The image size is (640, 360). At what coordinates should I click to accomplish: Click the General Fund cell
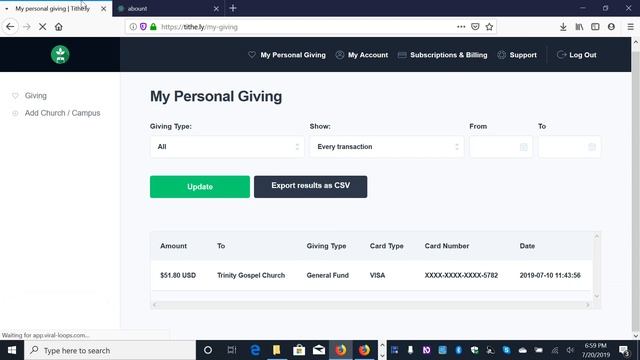pyautogui.click(x=327, y=276)
